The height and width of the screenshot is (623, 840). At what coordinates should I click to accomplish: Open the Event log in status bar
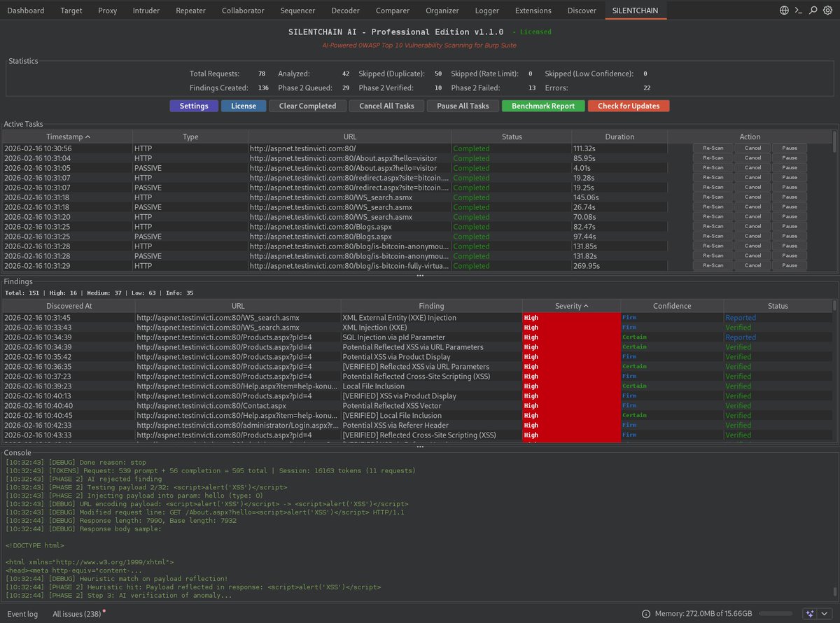tap(22, 614)
